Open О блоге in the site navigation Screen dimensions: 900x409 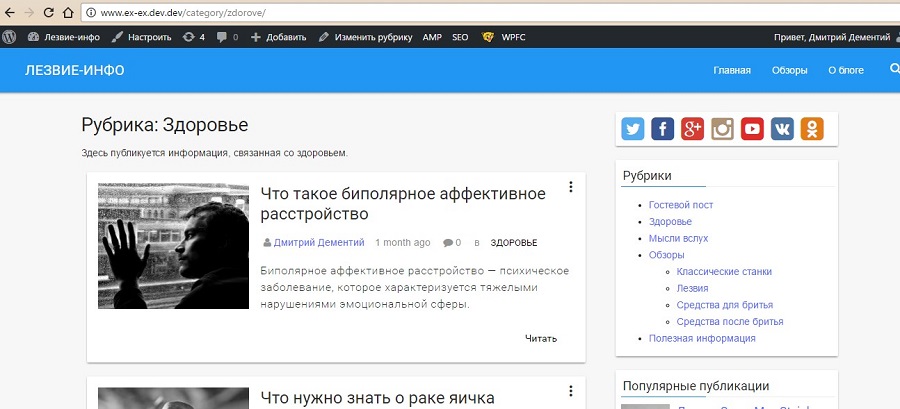tap(845, 70)
